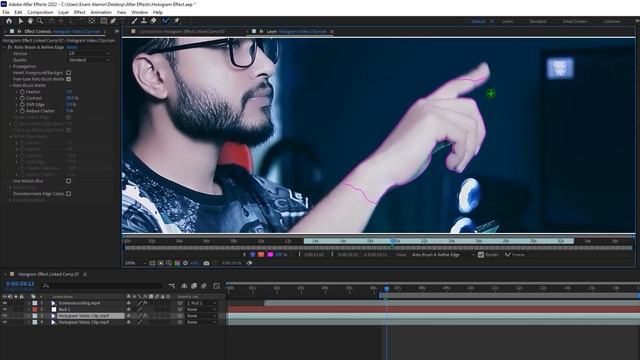Select the Puppet Pin tool
The image size is (640, 360).
pos(177,21)
